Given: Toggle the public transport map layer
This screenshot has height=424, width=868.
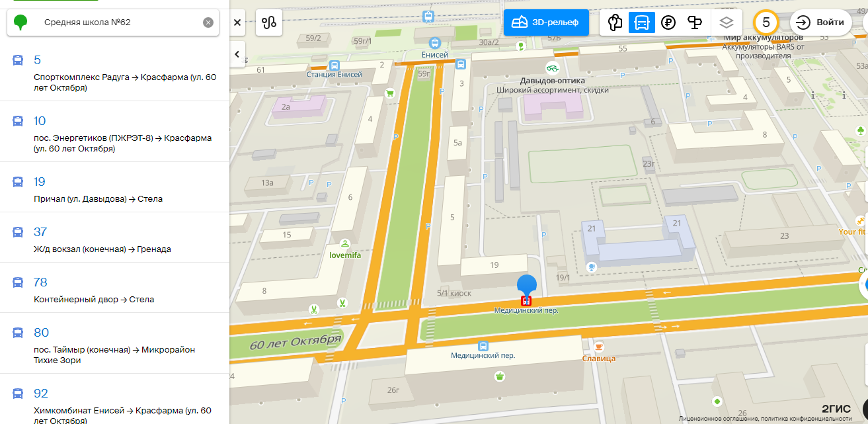Looking at the screenshot, I should click(641, 22).
